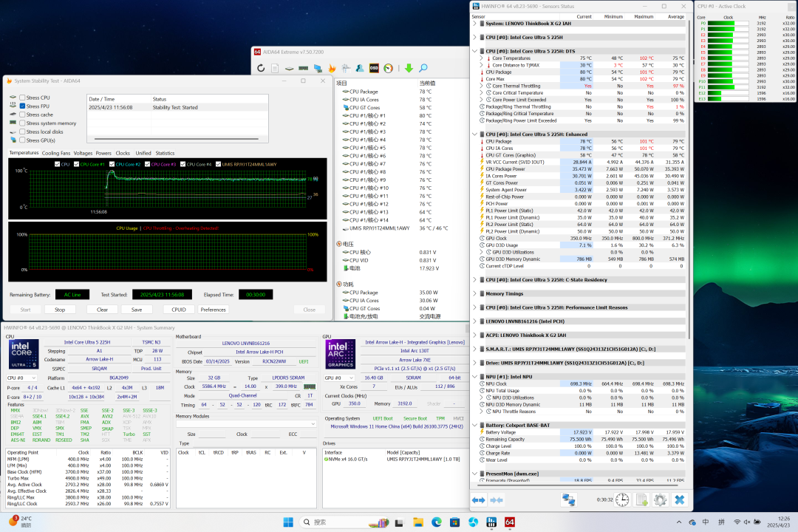Uncheck the Stress FPU checkbox
798x532 pixels.
22,106
